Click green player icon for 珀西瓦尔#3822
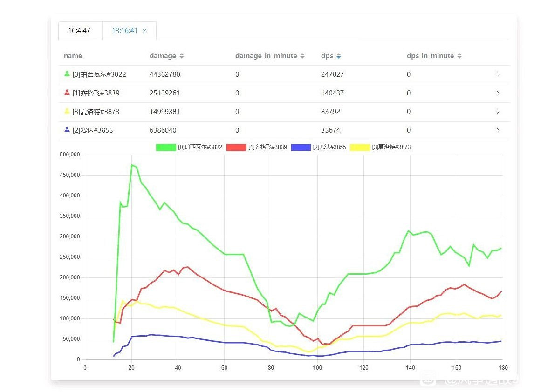534x392 pixels. 67,74
